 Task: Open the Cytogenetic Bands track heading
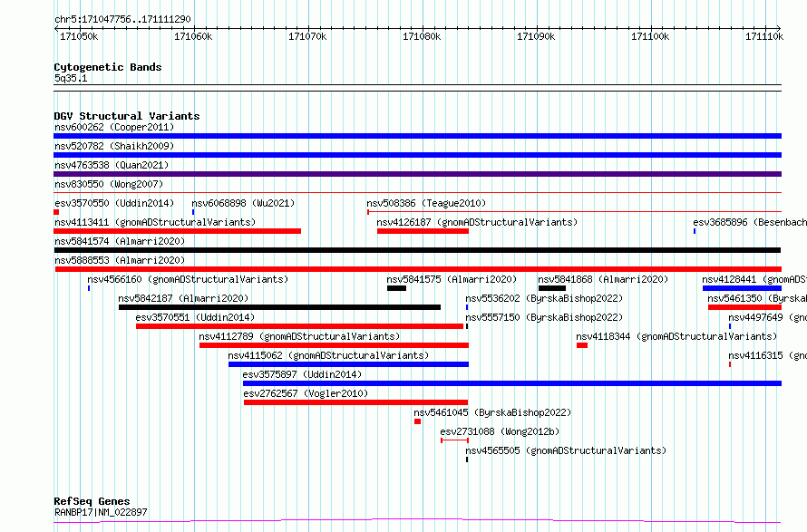108,67
